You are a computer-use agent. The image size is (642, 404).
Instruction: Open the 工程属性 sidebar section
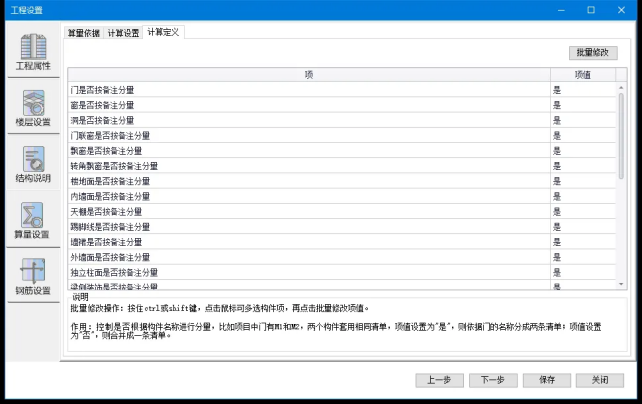33,52
